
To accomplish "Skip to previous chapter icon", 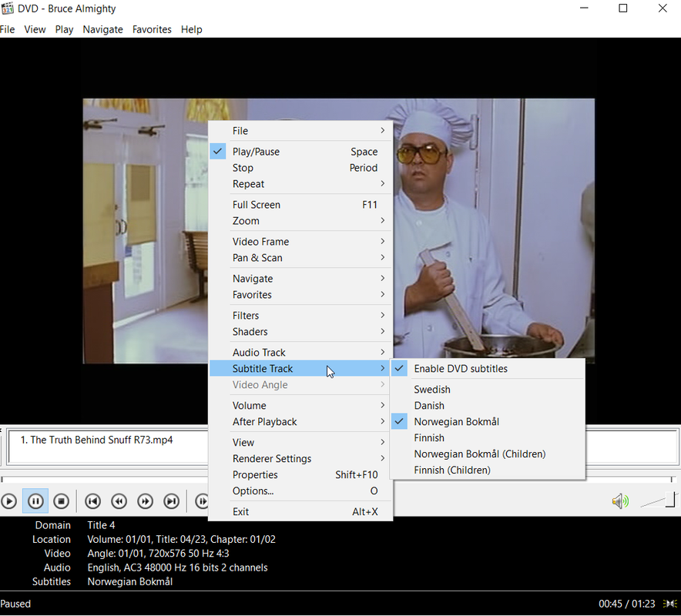I will click(93, 501).
